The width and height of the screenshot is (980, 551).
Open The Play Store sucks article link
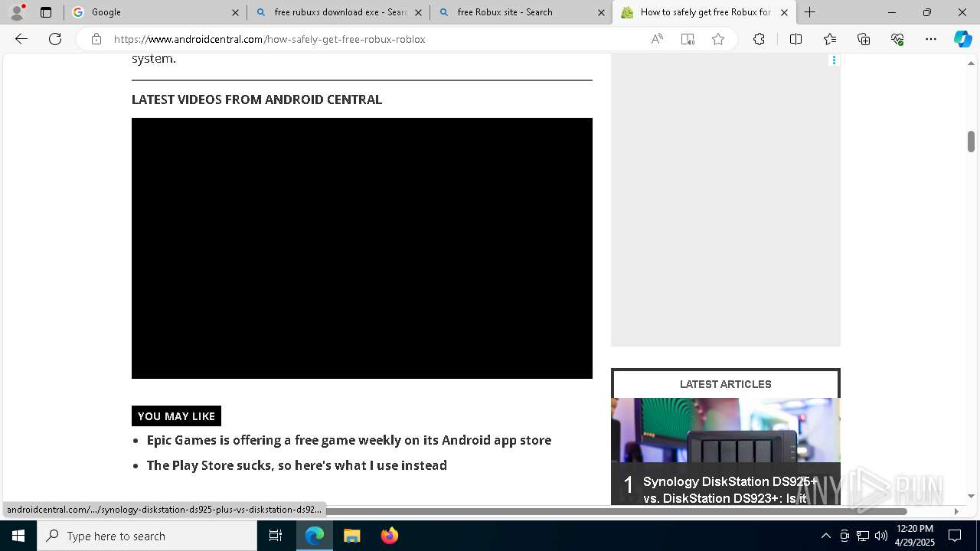coord(297,465)
